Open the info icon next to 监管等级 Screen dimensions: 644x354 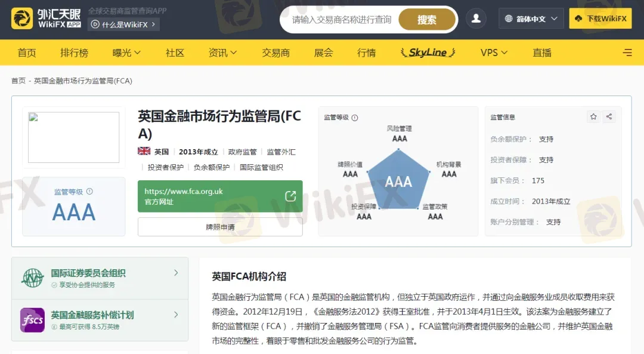(x=355, y=117)
